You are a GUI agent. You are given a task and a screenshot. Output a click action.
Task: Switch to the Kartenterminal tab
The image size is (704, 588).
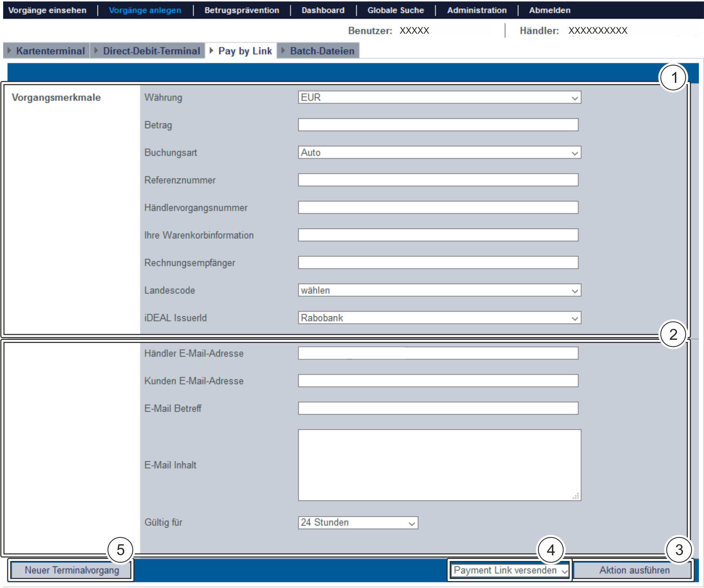50,51
